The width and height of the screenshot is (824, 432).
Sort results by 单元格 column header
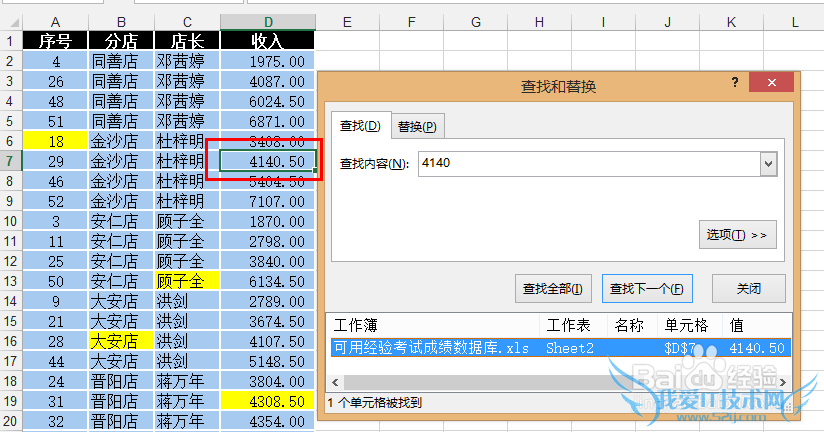tap(686, 325)
